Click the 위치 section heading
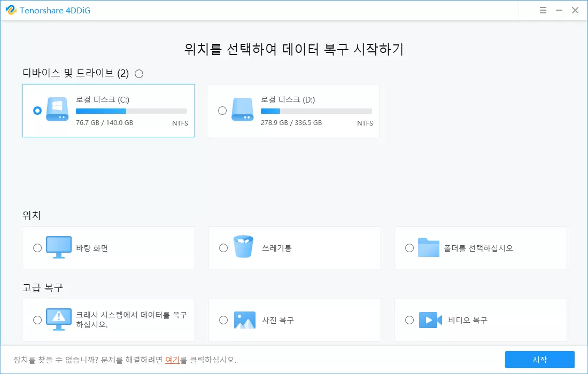This screenshot has width=588, height=374. (x=32, y=215)
